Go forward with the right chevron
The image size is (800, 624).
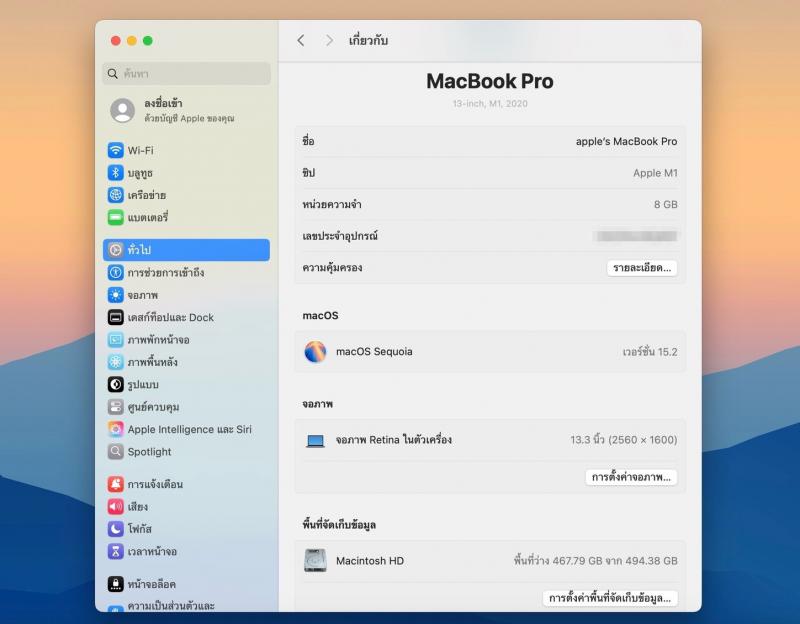[x=329, y=40]
